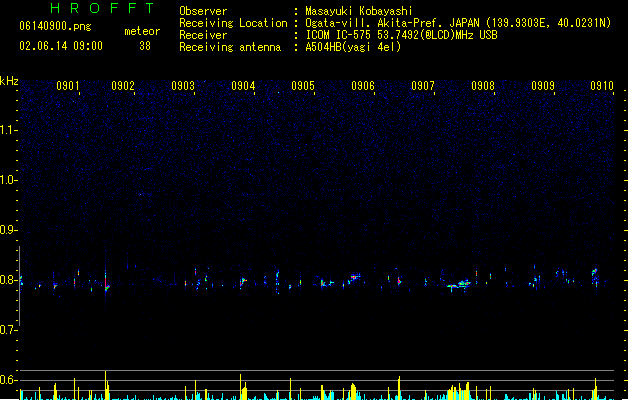This screenshot has height=400, width=629.
Task: Click the tall red echo streak just before 0902
Action: (x=106, y=281)
